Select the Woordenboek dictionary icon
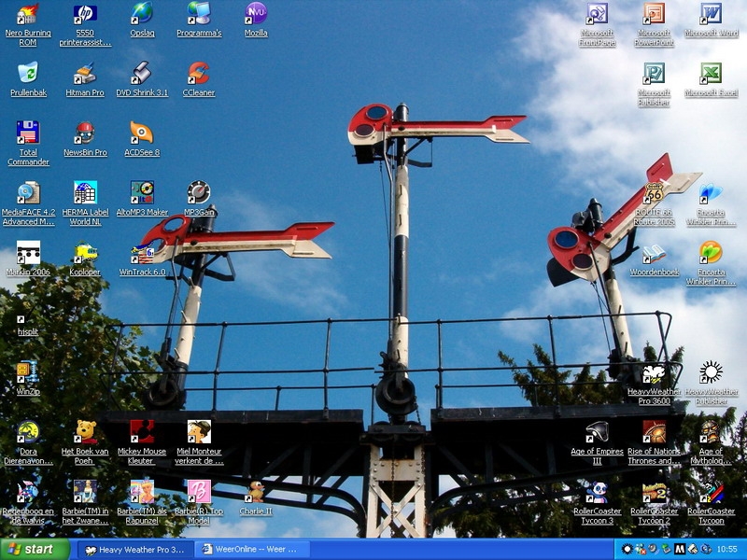 [x=654, y=253]
